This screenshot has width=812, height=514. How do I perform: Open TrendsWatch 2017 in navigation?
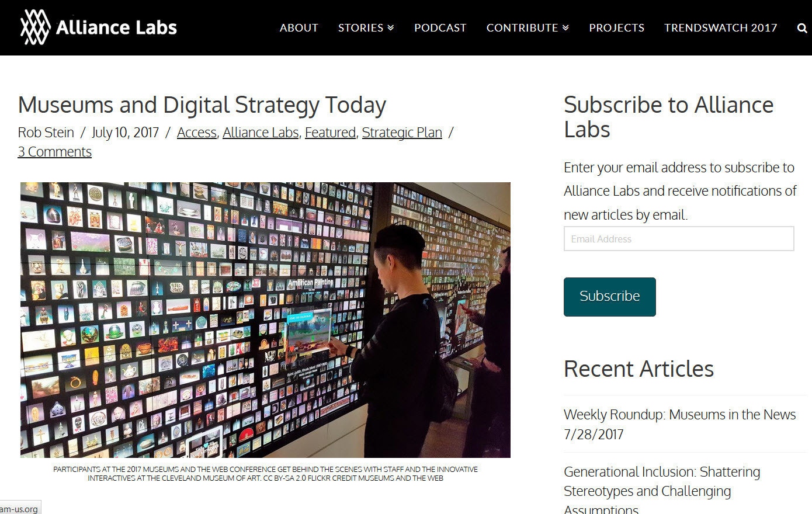[720, 27]
